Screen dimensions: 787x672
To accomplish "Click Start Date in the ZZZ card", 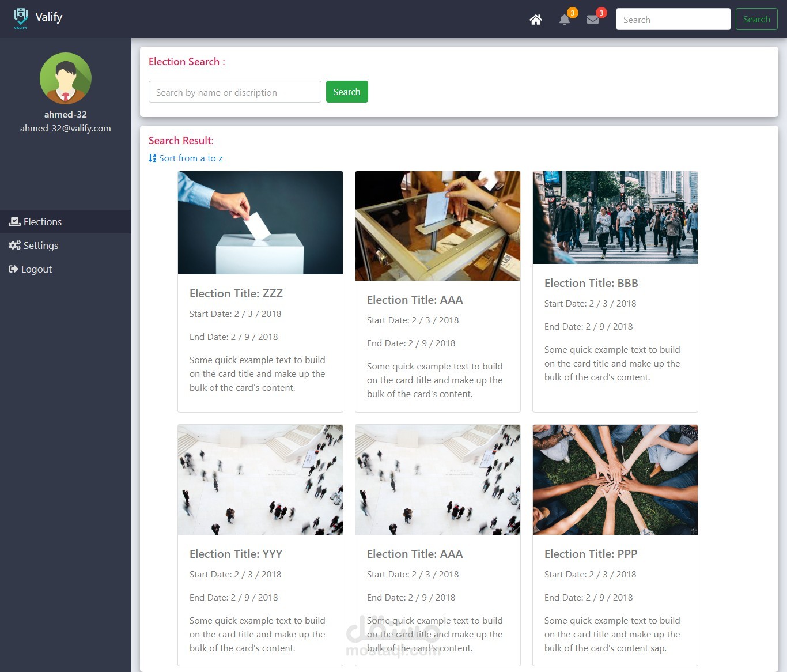I will pyautogui.click(x=236, y=314).
